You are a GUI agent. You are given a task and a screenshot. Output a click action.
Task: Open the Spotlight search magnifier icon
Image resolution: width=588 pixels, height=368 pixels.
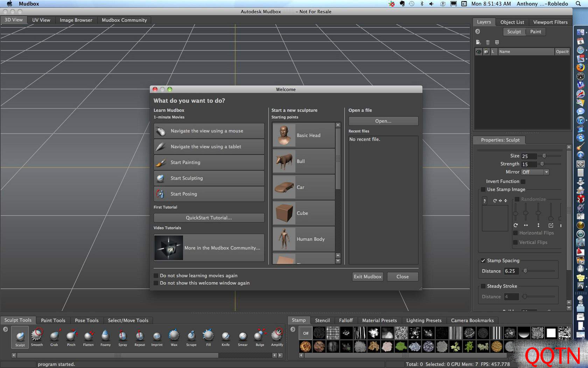[578, 4]
